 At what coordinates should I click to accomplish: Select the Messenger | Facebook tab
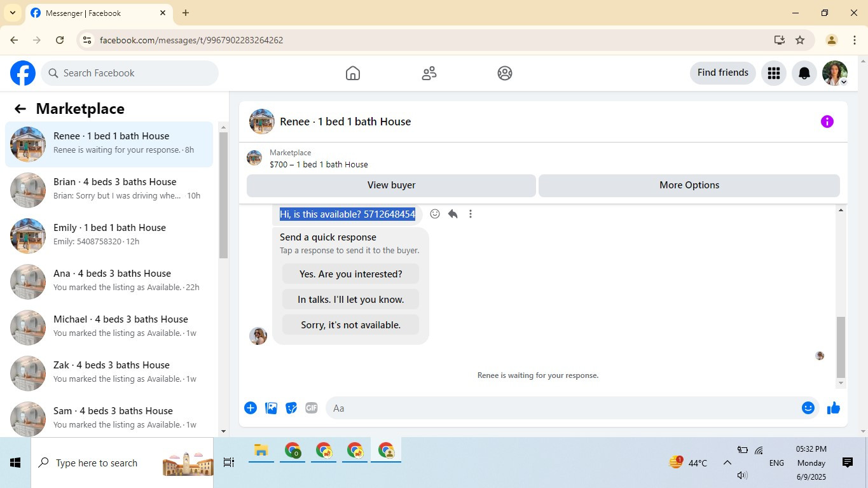pos(99,13)
